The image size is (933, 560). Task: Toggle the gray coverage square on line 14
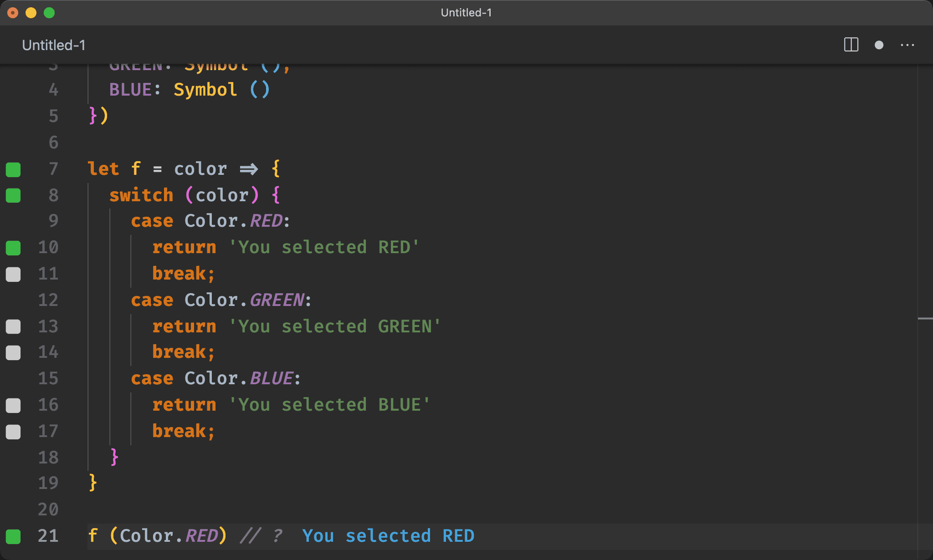pos(13,352)
